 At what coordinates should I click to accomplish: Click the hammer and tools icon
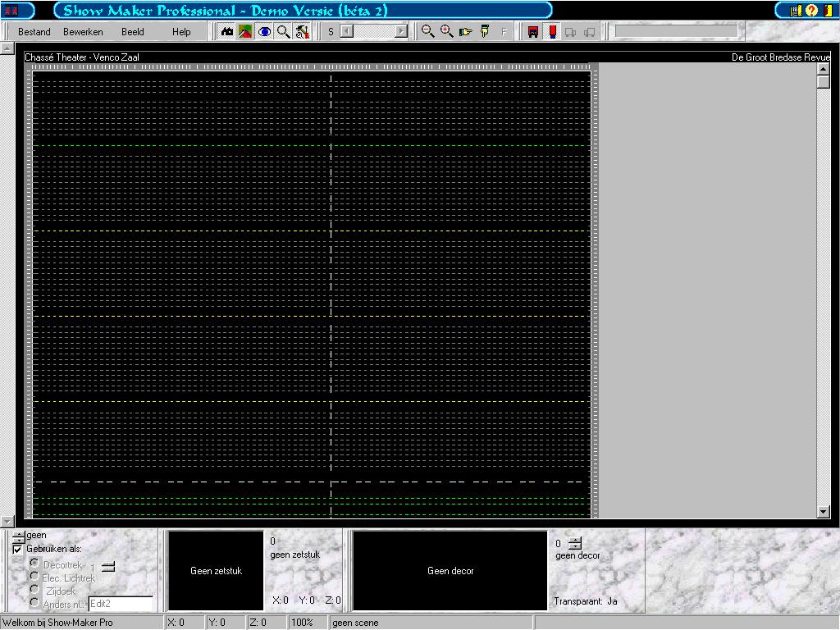[302, 32]
